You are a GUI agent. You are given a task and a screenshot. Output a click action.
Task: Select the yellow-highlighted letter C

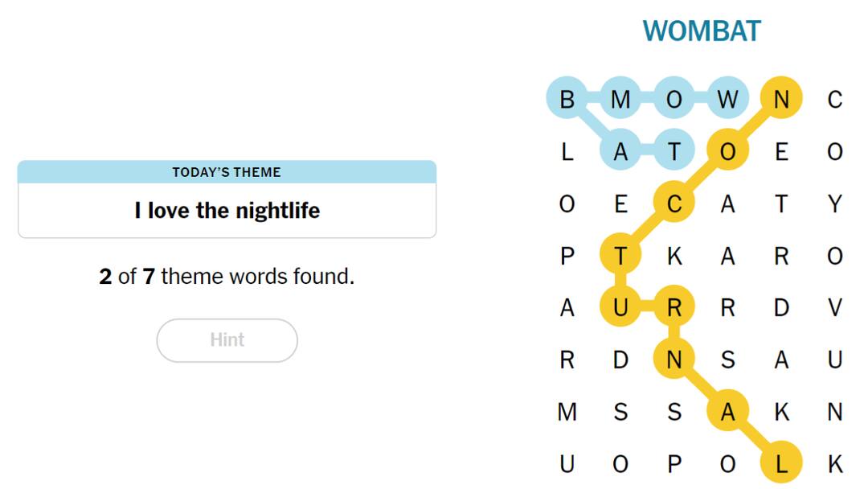pyautogui.click(x=674, y=204)
